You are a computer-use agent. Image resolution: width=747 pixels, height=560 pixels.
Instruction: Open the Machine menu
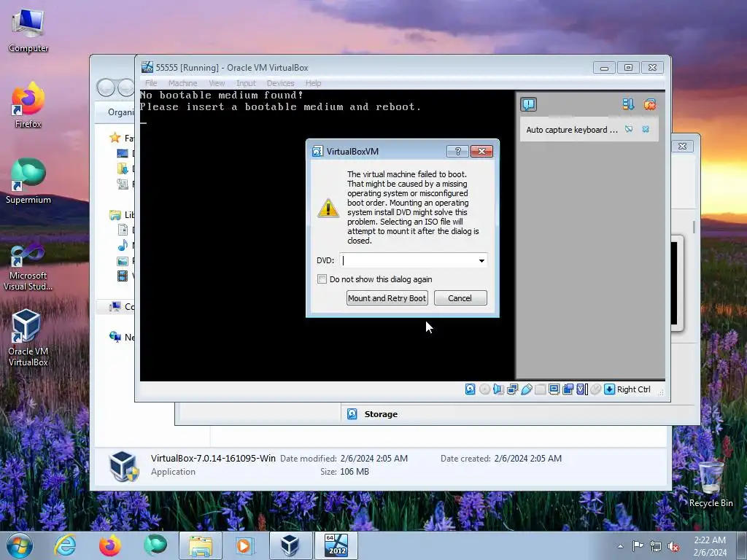point(182,83)
